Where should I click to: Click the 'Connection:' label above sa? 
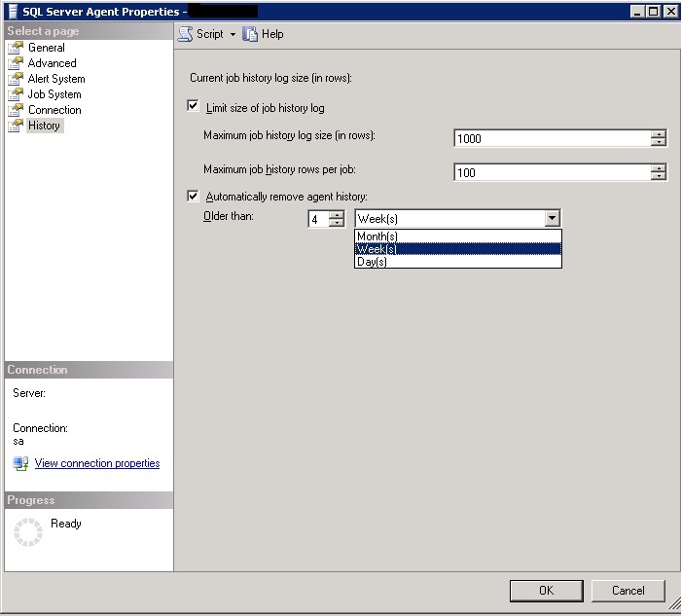coord(41,428)
